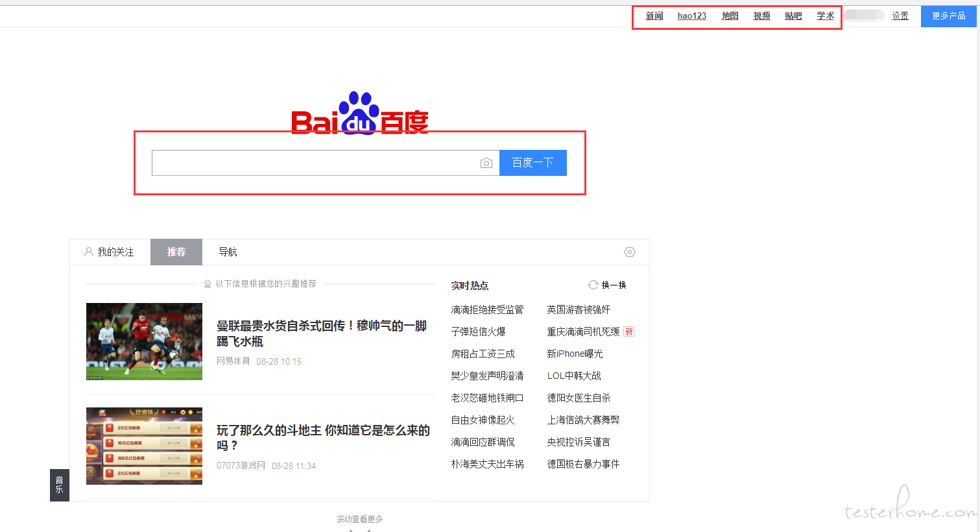Open headline 曼联最贵水货自杀式回传
The height and width of the screenshot is (532, 980).
[x=322, y=333]
